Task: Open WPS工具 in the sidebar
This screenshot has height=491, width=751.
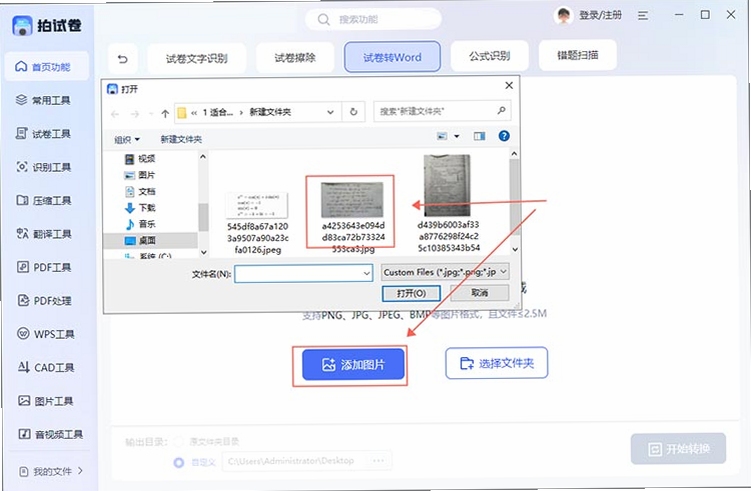Action: pyautogui.click(x=46, y=334)
